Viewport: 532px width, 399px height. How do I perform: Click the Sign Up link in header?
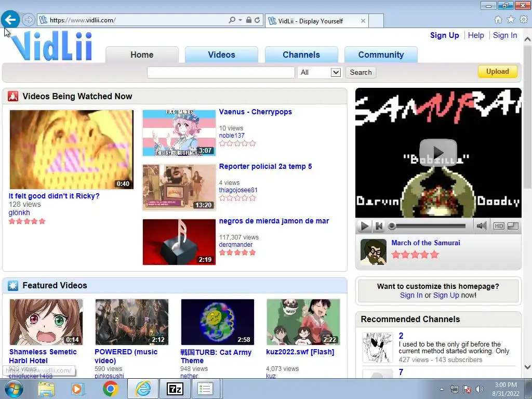(x=445, y=35)
